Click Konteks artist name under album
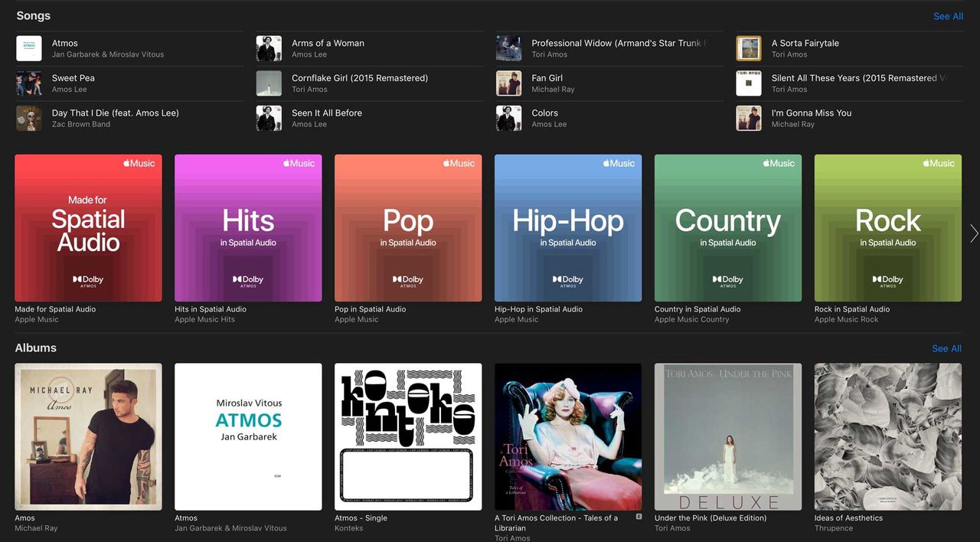 [x=349, y=528]
